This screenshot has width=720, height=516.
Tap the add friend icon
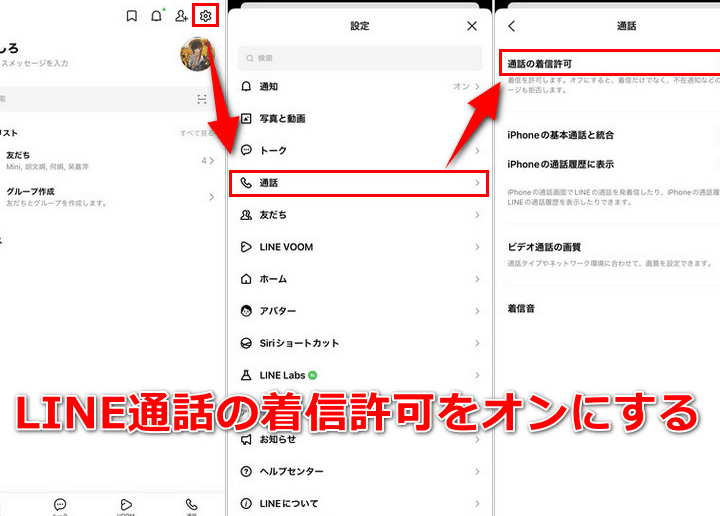(181, 16)
